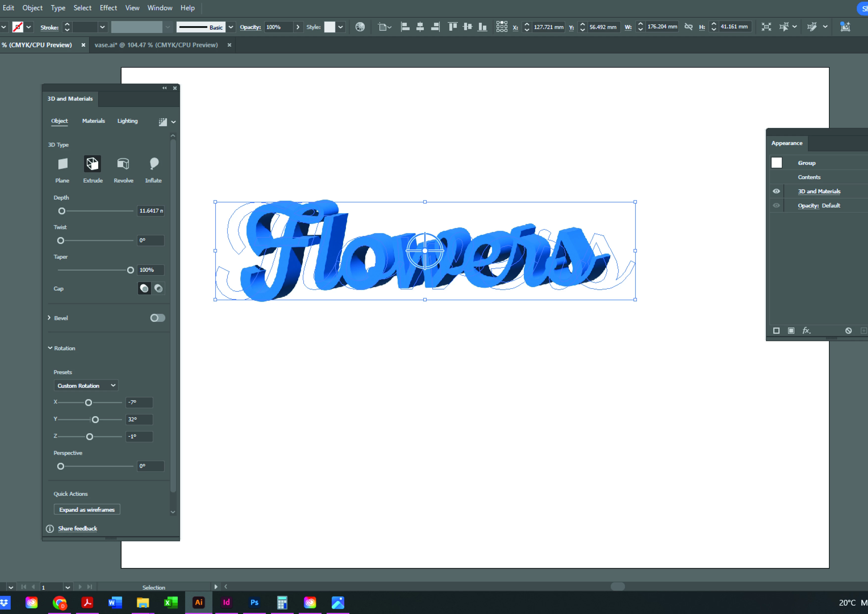Click the Recolor Artwork wheel icon

point(360,27)
